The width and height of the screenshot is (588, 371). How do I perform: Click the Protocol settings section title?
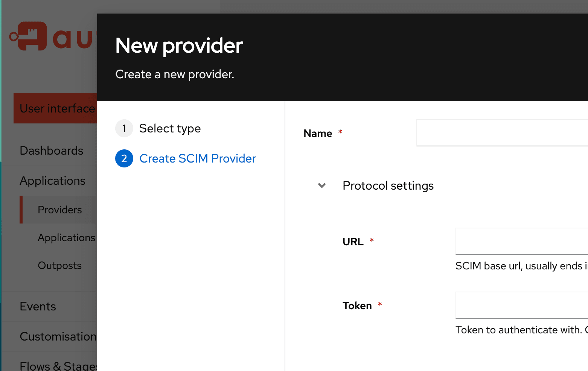(x=388, y=186)
